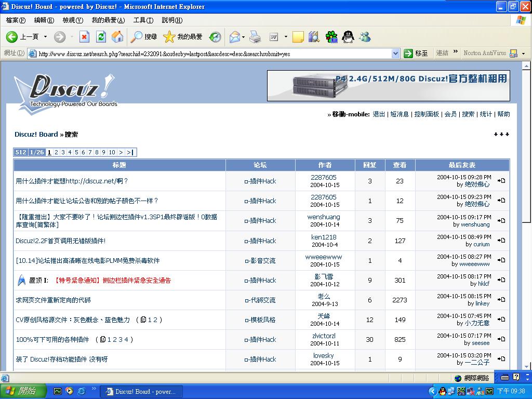Click the last-post arrow icon in the first row
This screenshot has height=399, width=532.
click(x=501, y=181)
